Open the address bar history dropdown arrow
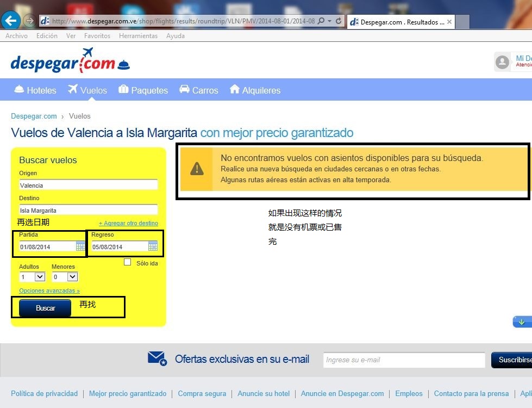 click(329, 21)
